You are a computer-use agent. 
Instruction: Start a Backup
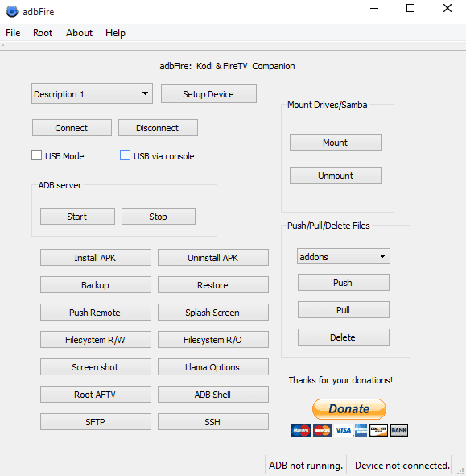(x=96, y=285)
